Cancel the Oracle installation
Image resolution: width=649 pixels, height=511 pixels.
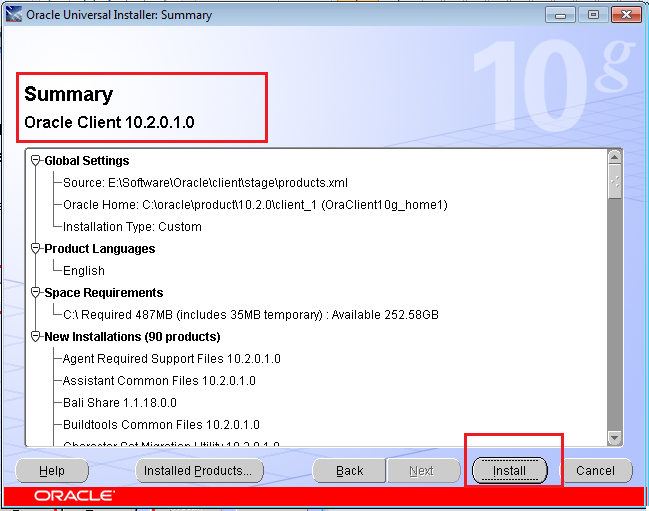pyautogui.click(x=596, y=471)
